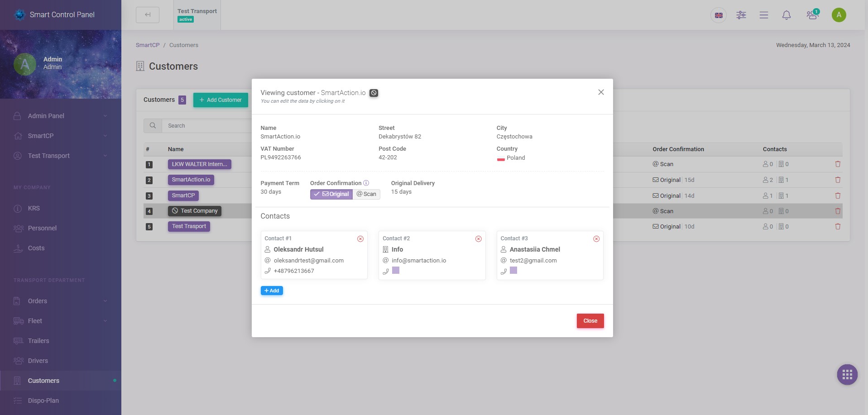Click the Add Customer button
The width and height of the screenshot is (868, 415).
221,100
